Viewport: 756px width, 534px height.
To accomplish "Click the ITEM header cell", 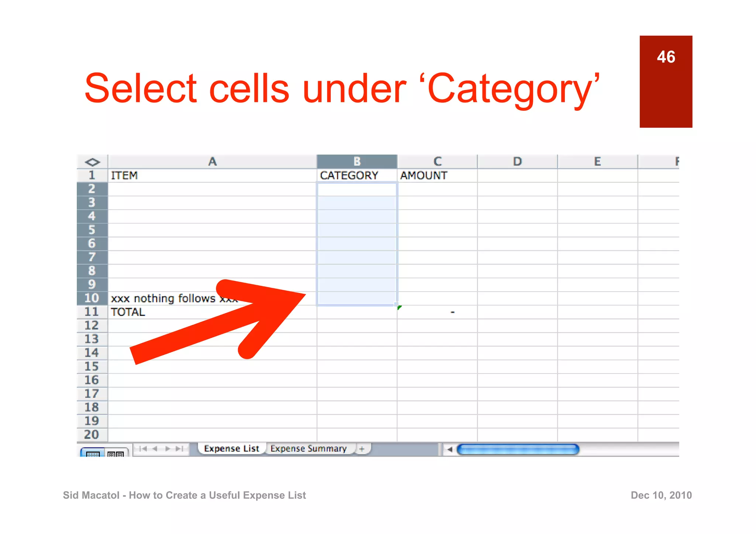I will coord(212,176).
